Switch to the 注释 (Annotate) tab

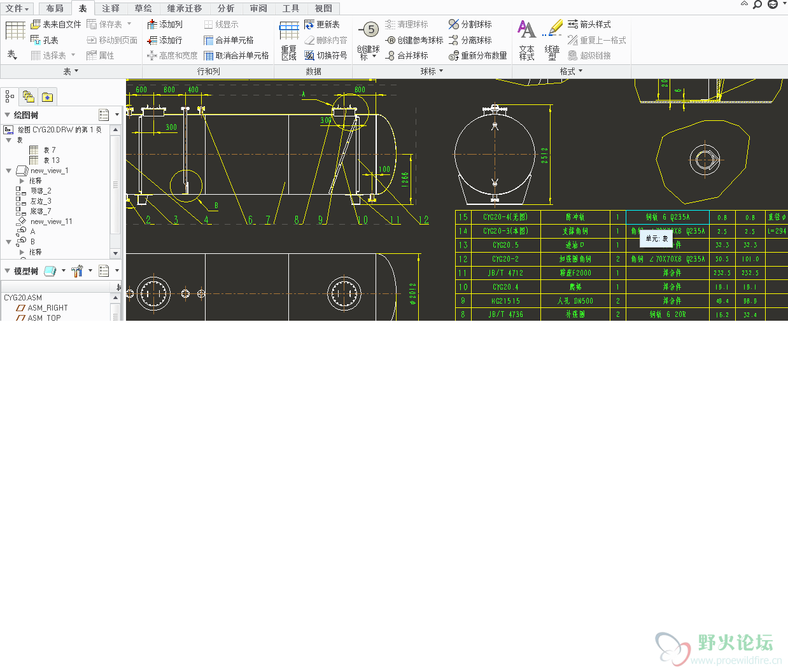click(x=111, y=8)
